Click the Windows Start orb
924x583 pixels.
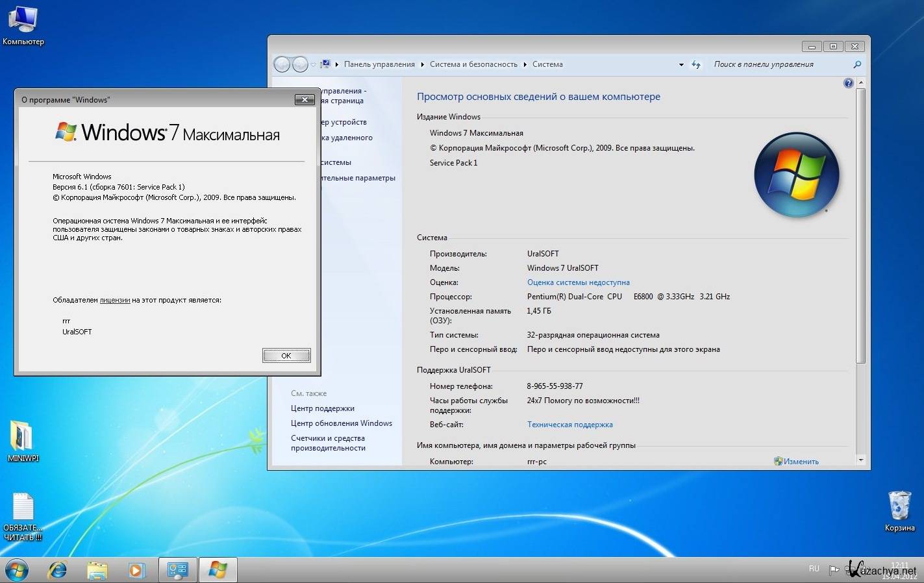[x=17, y=570]
